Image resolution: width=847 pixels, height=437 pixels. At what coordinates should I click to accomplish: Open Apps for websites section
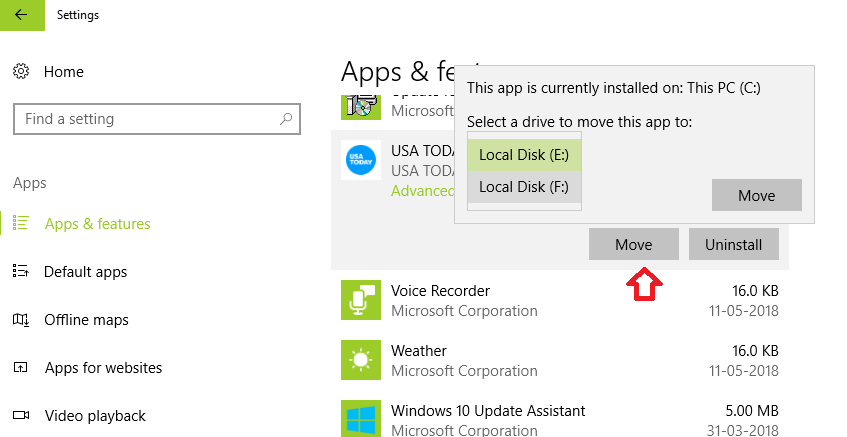[x=103, y=368]
